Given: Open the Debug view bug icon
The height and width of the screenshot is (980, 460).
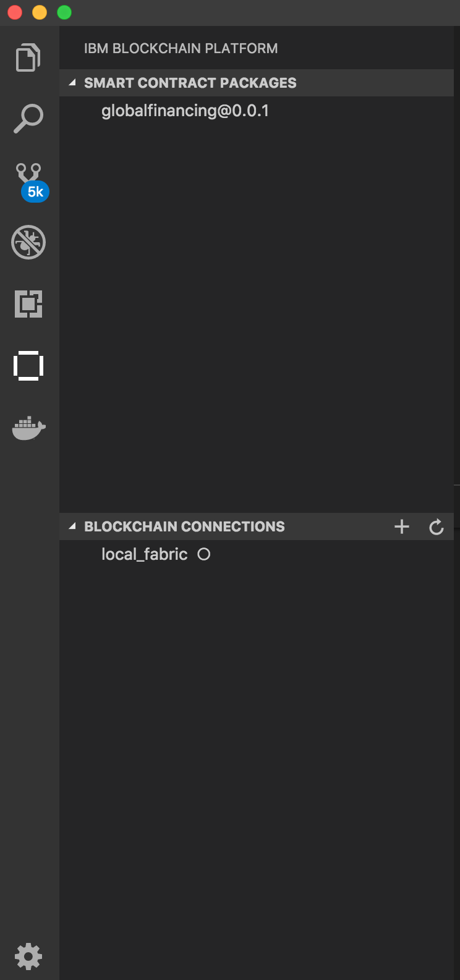Looking at the screenshot, I should tap(28, 242).
